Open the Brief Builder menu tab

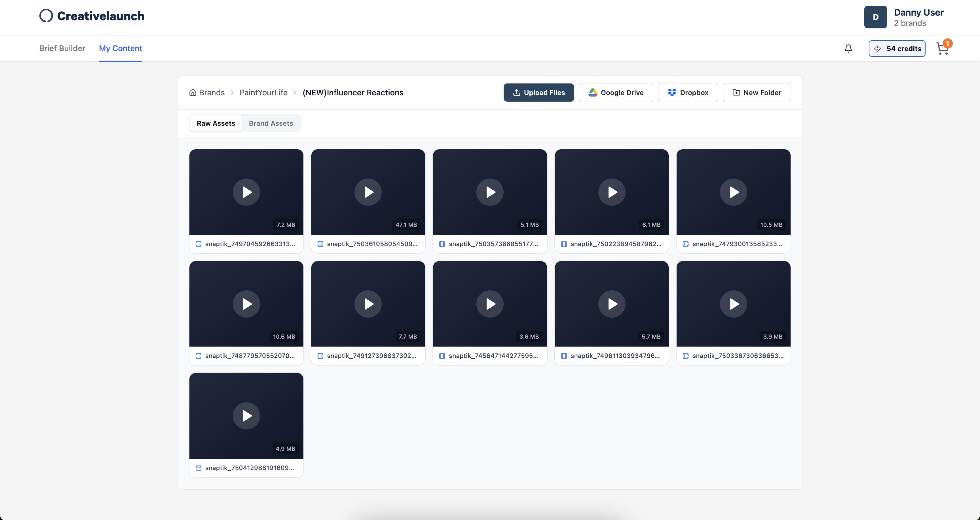pyautogui.click(x=62, y=48)
